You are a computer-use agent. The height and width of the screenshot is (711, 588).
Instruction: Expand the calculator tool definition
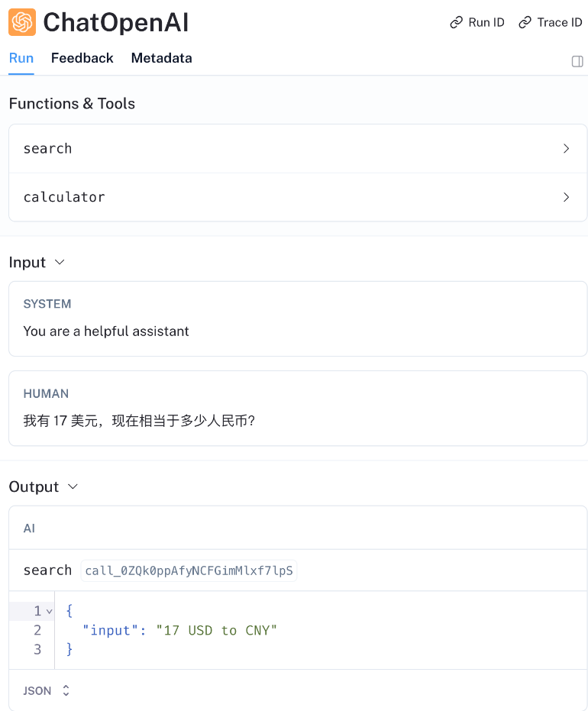(x=567, y=197)
